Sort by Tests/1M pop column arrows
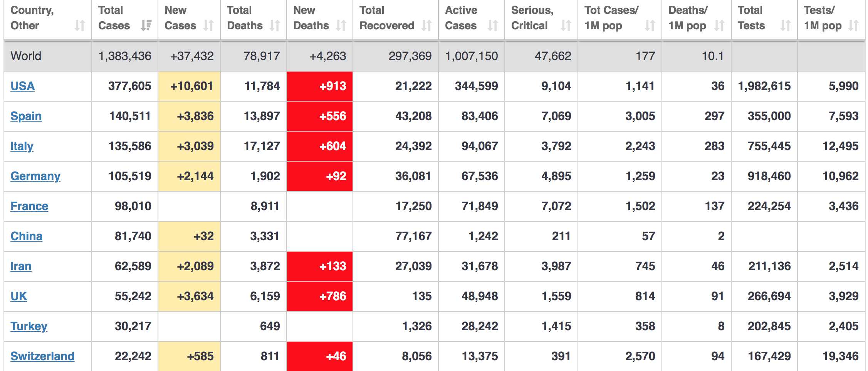Image resolution: width=868 pixels, height=371 pixels. 853,25
